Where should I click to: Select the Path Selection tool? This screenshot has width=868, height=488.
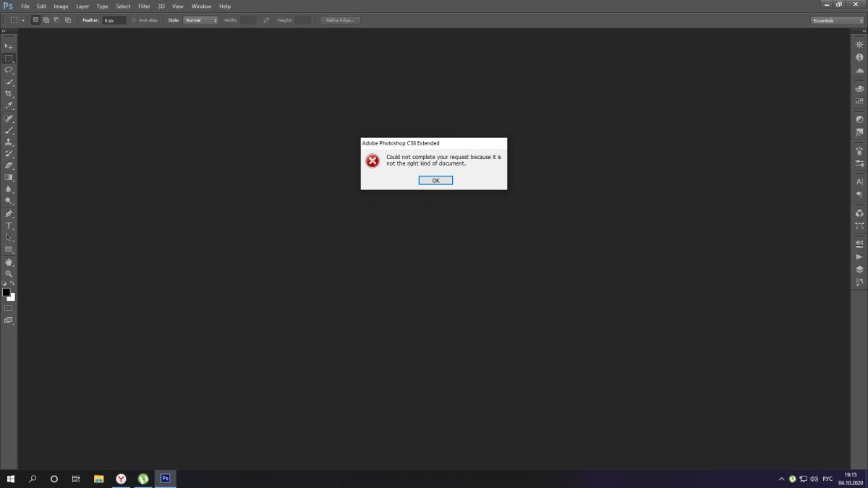[9, 237]
